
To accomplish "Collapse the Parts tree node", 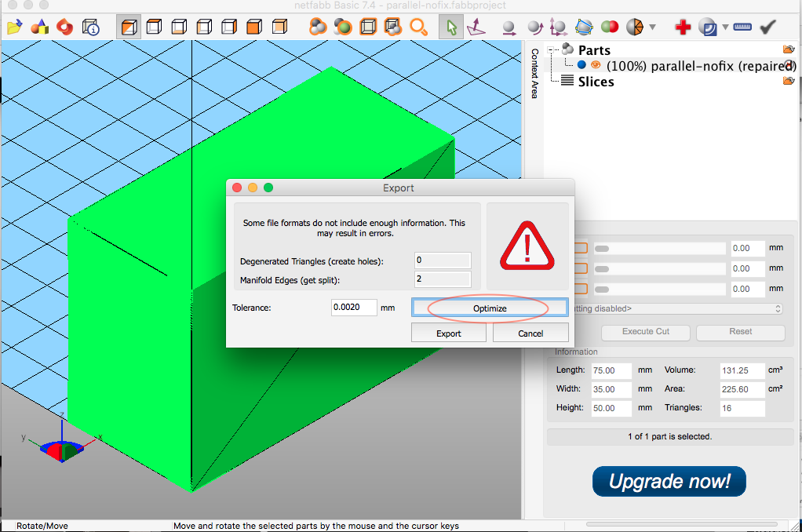I will [551, 50].
